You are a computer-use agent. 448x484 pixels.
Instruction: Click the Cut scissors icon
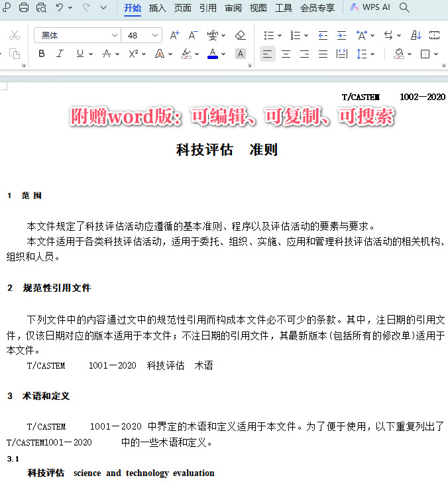(x=15, y=35)
